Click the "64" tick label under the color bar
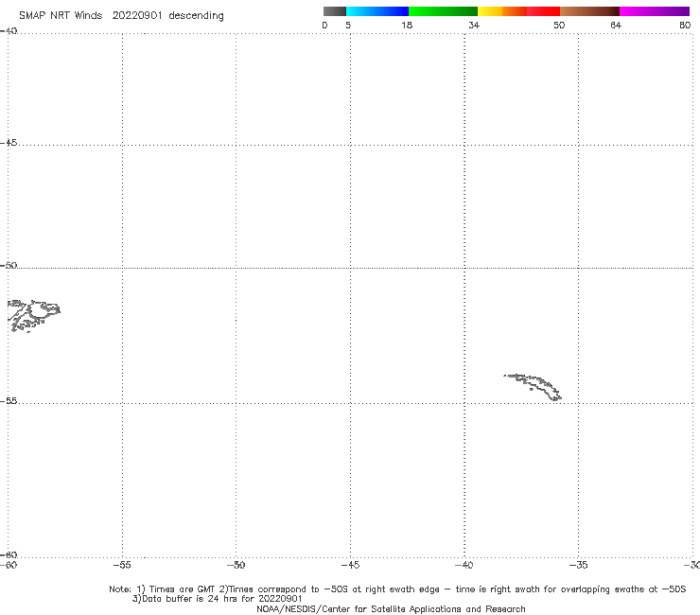 click(x=616, y=25)
